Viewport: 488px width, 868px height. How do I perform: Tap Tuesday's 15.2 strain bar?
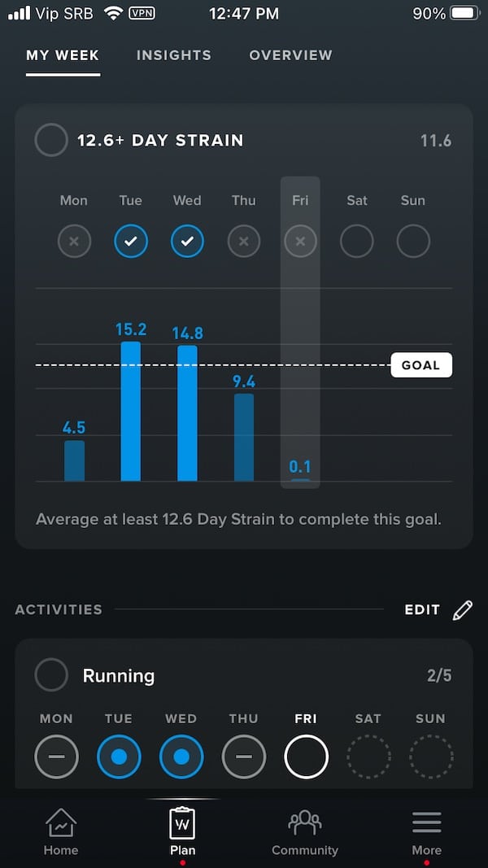(130, 407)
